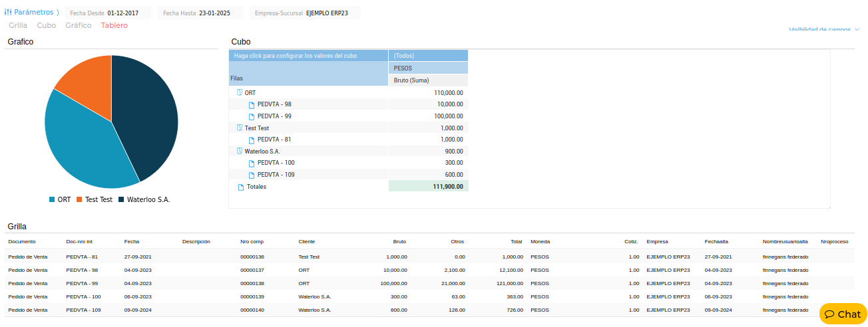Sort grid by Bruto column header
This screenshot has height=327, width=868.
(x=399, y=241)
